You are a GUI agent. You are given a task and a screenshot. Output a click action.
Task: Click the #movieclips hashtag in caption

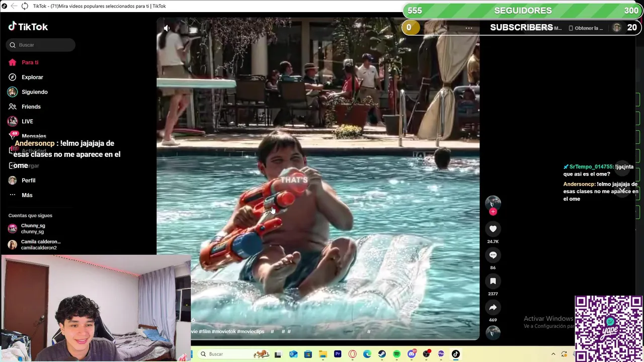[251, 331]
